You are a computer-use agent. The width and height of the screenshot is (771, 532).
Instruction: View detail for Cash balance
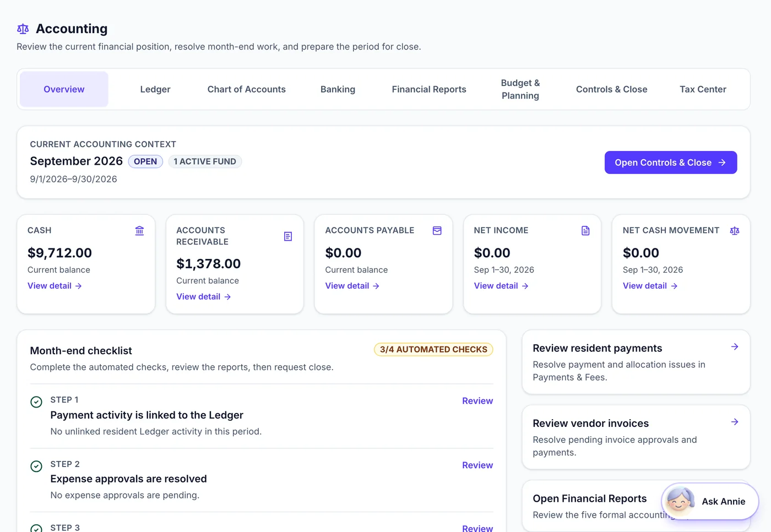click(x=55, y=286)
